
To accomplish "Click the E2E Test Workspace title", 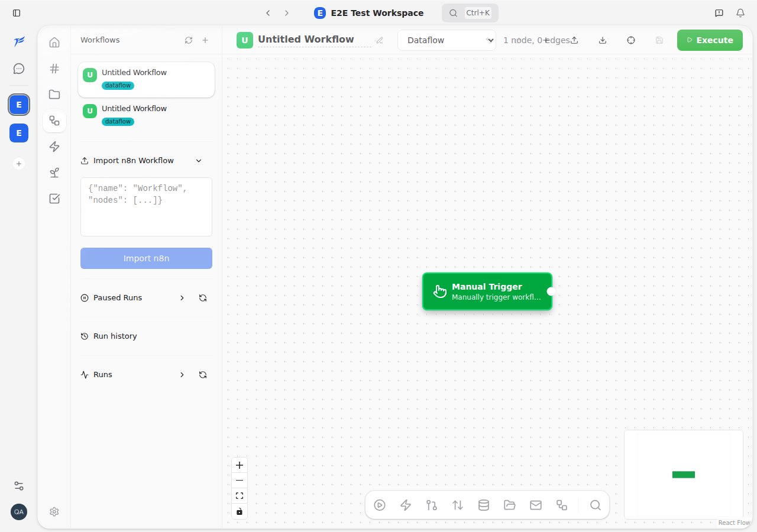I will click(377, 13).
